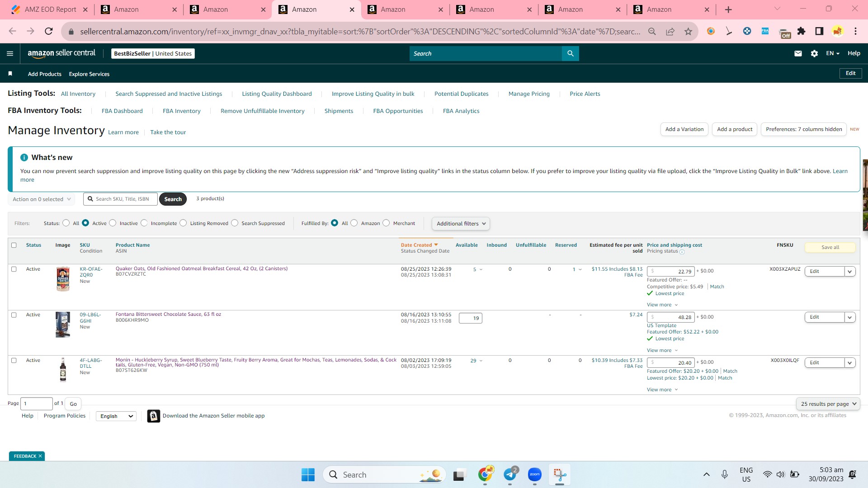The width and height of the screenshot is (868, 488).
Task: Open Edit dropdown arrow for Quaker Oats
Action: point(850,272)
